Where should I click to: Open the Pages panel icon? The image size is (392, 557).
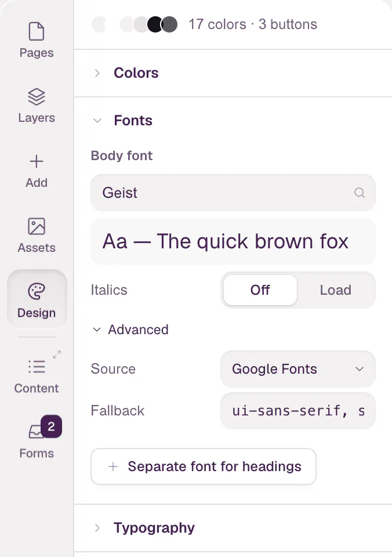36,31
